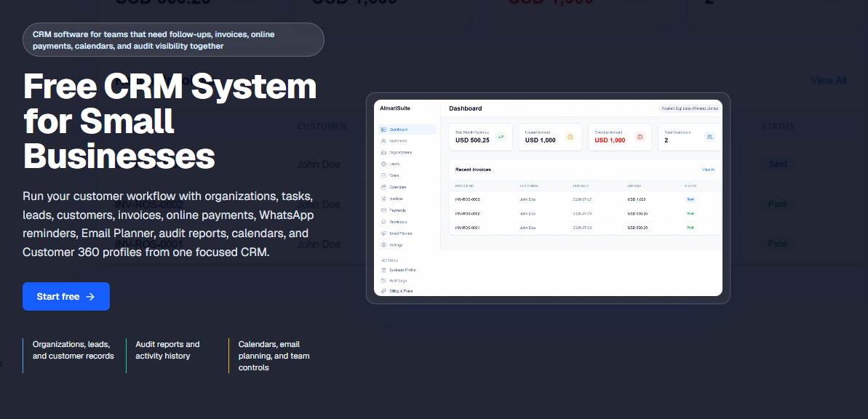Click the Total Customers value 2
Screen dimensions: 868x419
[666, 140]
